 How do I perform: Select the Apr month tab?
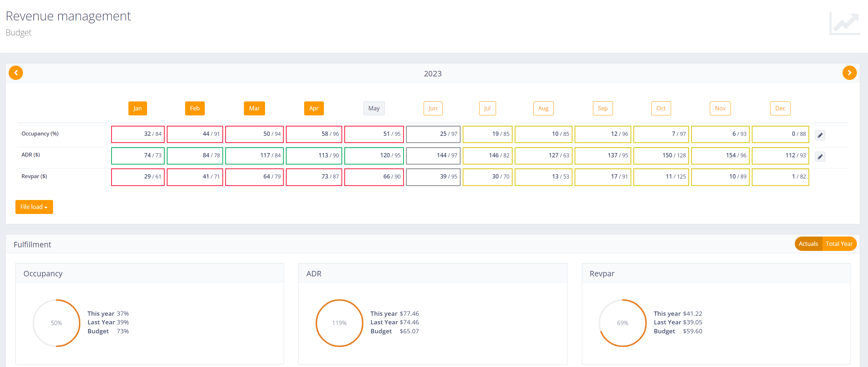314,108
